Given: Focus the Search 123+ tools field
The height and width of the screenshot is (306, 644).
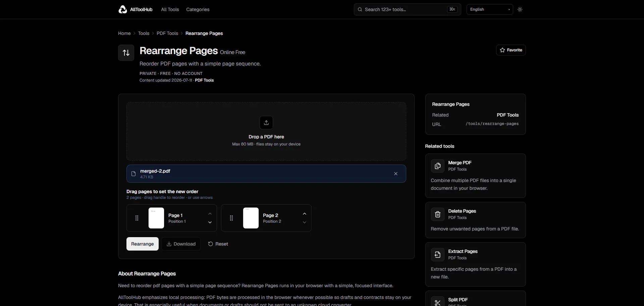Looking at the screenshot, I should point(408,9).
